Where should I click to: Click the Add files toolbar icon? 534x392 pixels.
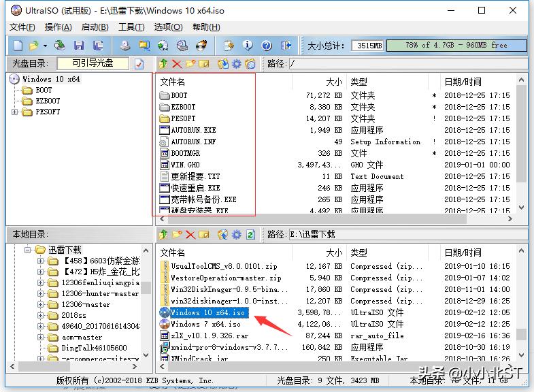pos(229,46)
